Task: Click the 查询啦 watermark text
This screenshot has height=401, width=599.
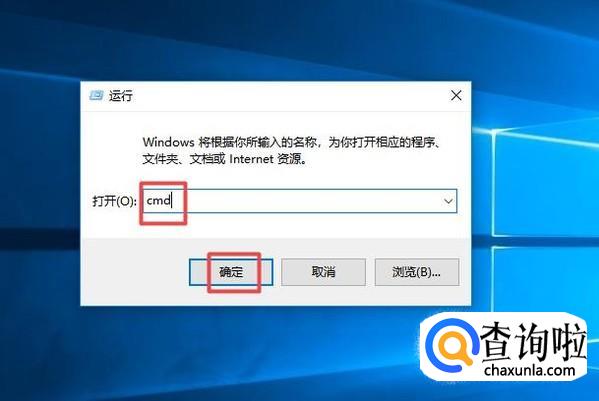Action: pos(533,341)
